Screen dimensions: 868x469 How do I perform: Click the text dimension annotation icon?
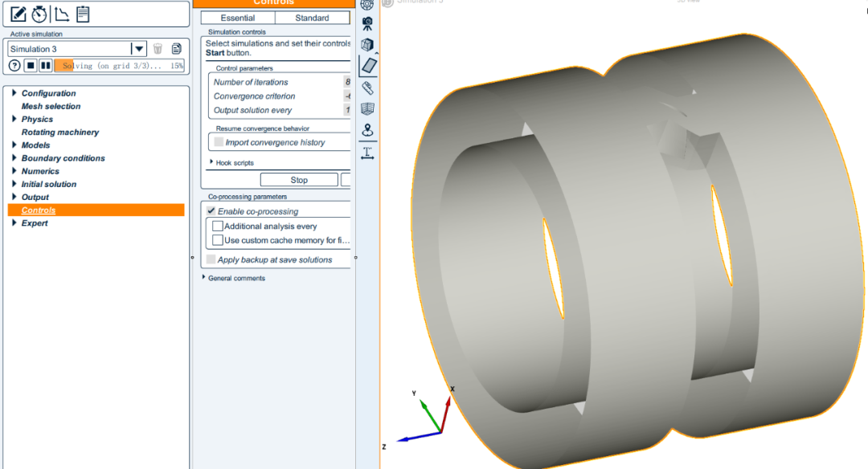[x=367, y=153]
